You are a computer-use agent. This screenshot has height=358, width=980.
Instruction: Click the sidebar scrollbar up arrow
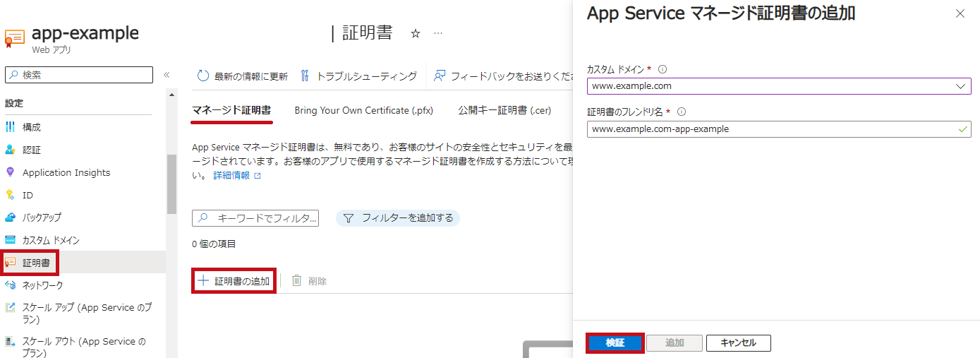tap(171, 94)
